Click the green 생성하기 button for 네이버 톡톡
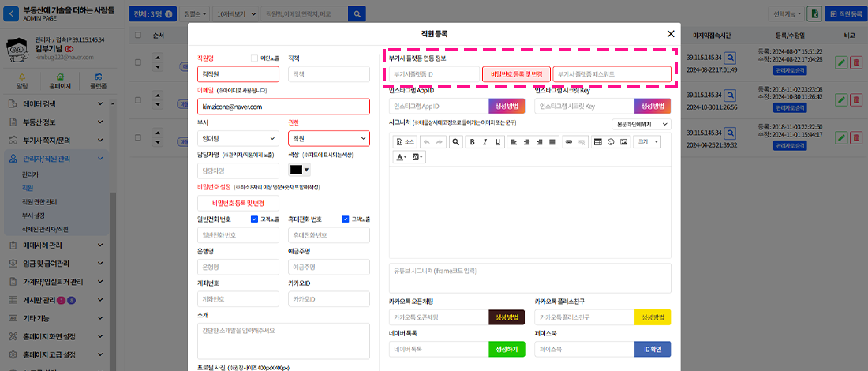This screenshot has width=868, height=371. pos(507,349)
